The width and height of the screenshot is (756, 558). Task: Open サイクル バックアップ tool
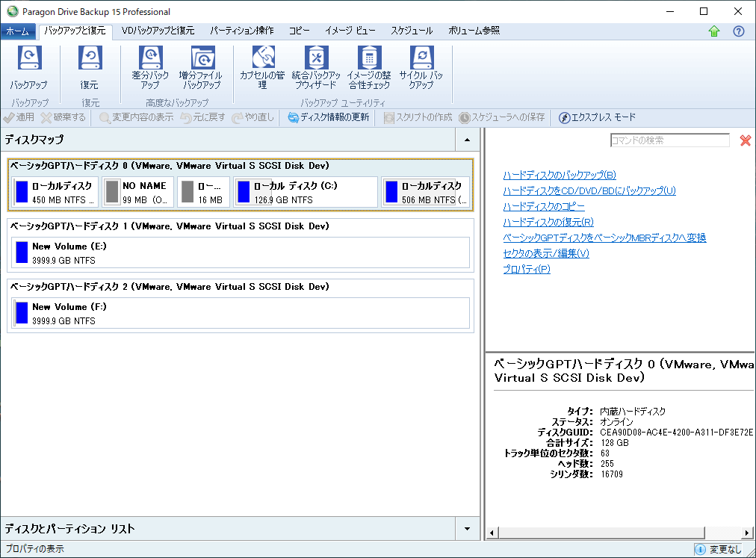click(421, 67)
